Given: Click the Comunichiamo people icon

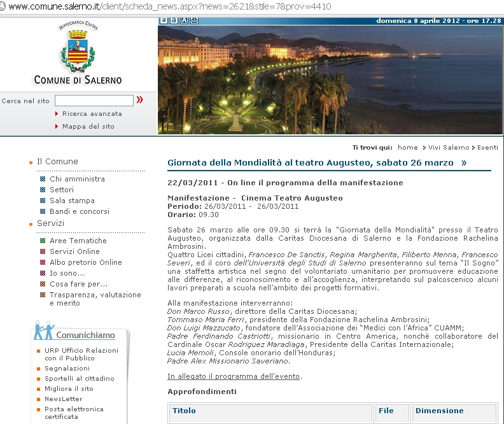Looking at the screenshot, I should click(x=43, y=332).
